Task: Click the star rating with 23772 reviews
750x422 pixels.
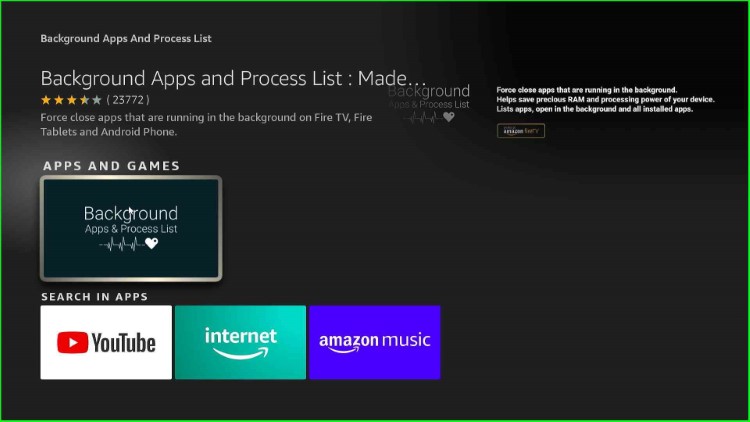Action: coord(95,100)
